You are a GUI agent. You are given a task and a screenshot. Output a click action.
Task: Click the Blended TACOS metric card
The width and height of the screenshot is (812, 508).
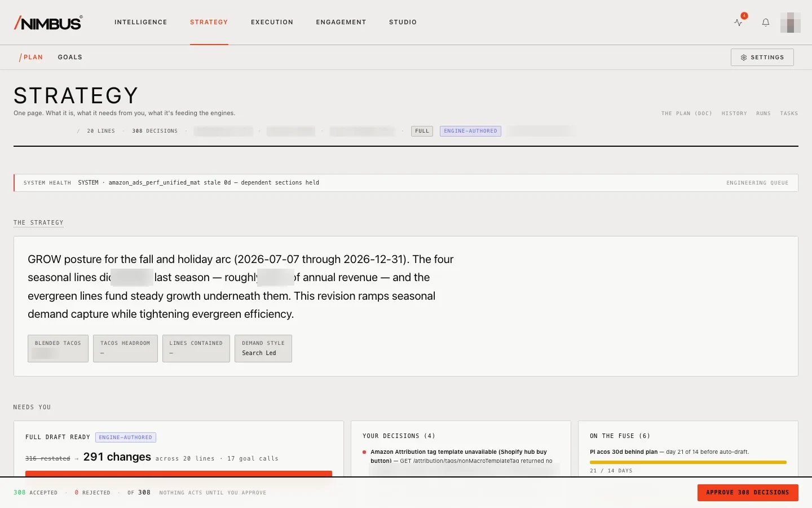58,348
